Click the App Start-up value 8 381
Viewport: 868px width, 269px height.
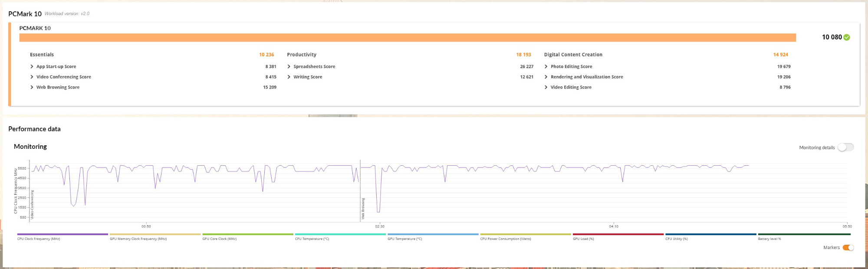pyautogui.click(x=271, y=66)
